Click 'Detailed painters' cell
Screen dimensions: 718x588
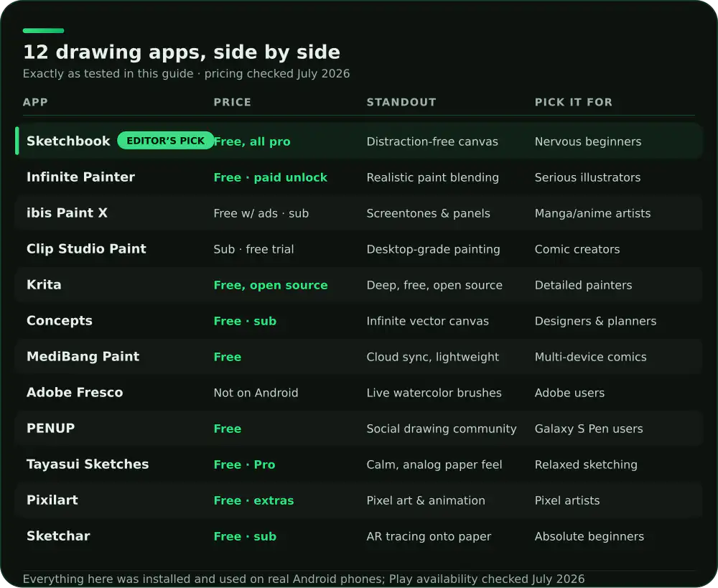click(583, 285)
